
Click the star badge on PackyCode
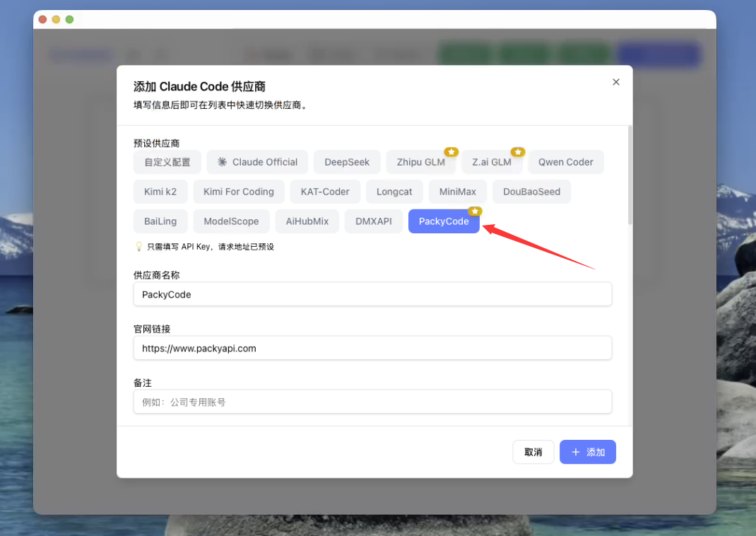[x=475, y=211]
